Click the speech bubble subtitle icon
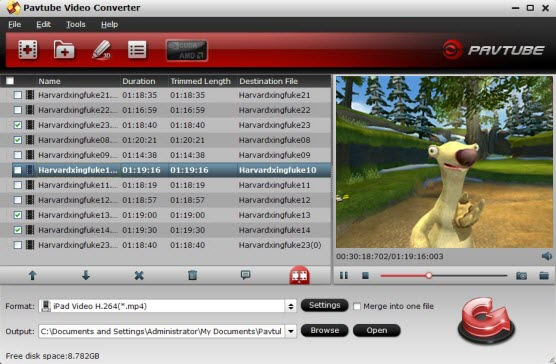 245,275
